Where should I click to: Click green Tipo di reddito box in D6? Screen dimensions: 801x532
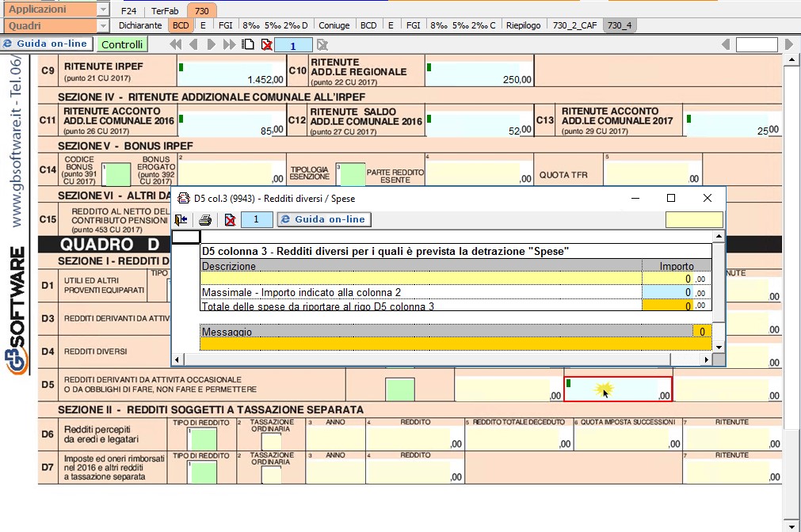coord(203,439)
